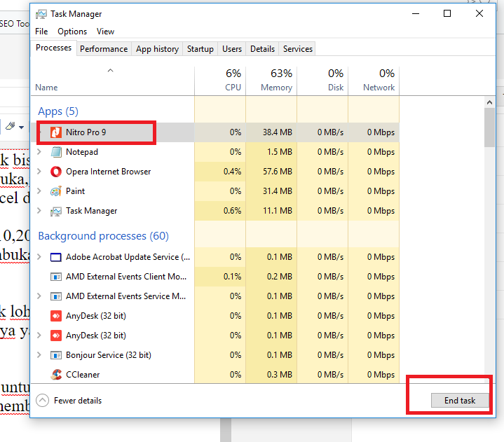504x442 pixels.
Task: Click the scrollbar up arrow
Action: tap(489, 102)
